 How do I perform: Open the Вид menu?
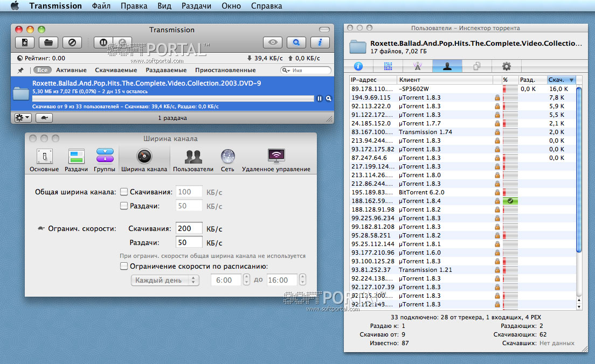164,6
